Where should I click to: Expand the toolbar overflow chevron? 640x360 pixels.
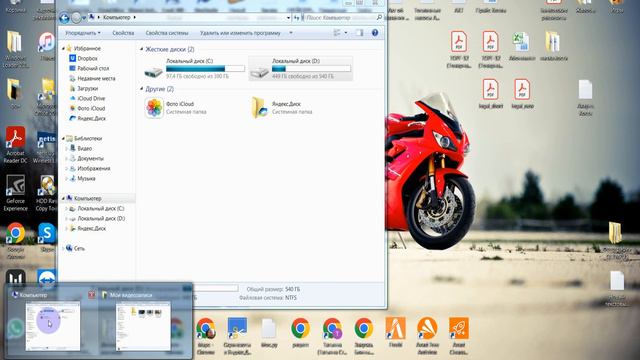[291, 33]
